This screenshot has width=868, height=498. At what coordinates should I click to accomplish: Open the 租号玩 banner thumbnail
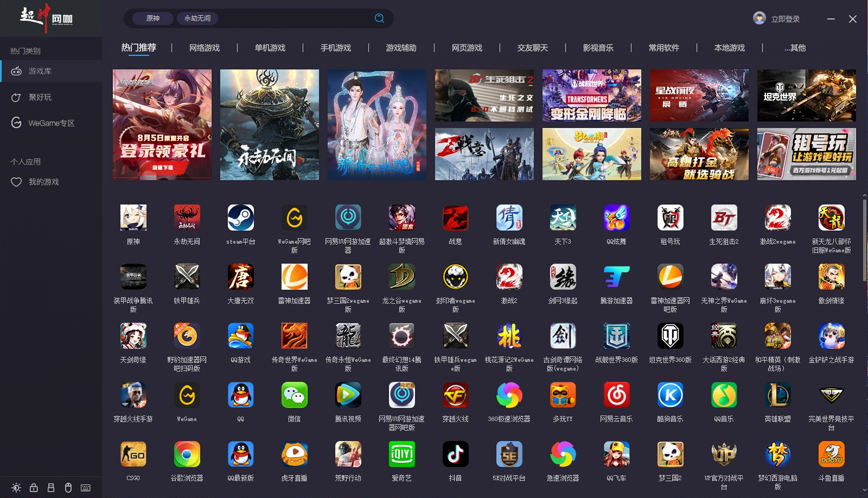807,154
